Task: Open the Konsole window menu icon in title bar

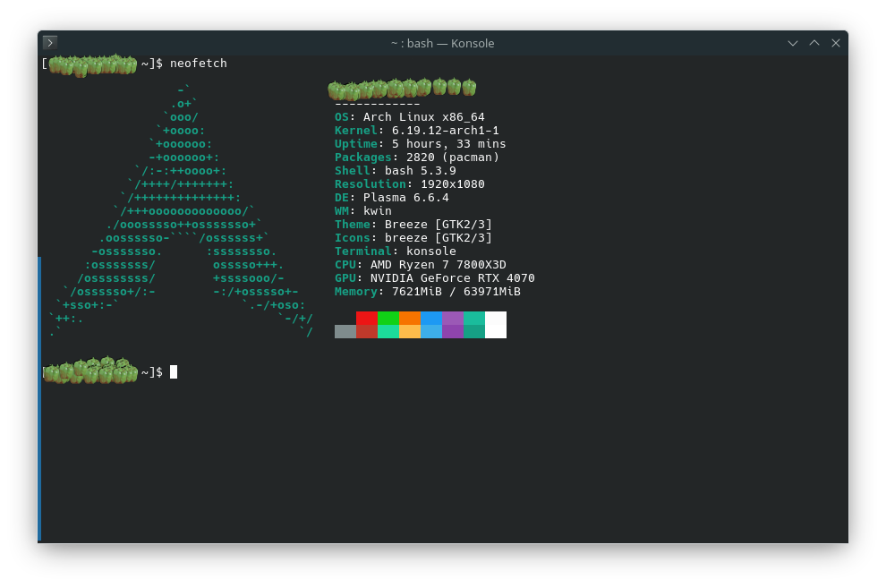Action: point(50,43)
